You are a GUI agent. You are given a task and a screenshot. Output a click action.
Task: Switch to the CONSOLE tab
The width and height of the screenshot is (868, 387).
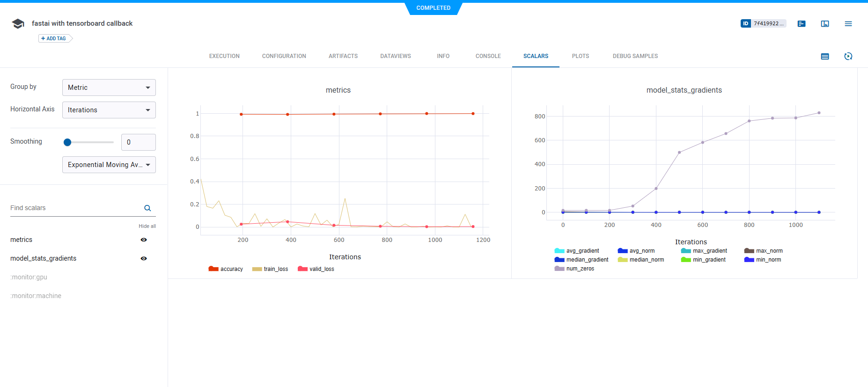click(488, 56)
